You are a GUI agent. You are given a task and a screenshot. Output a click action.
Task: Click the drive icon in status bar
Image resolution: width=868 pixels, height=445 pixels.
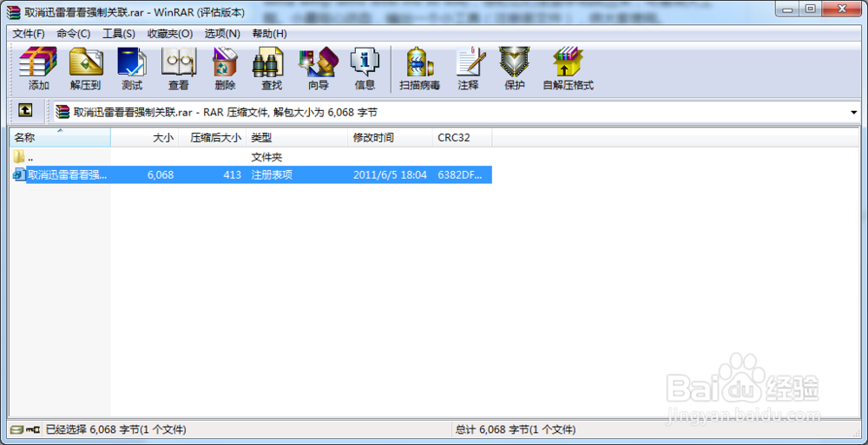coord(17,429)
